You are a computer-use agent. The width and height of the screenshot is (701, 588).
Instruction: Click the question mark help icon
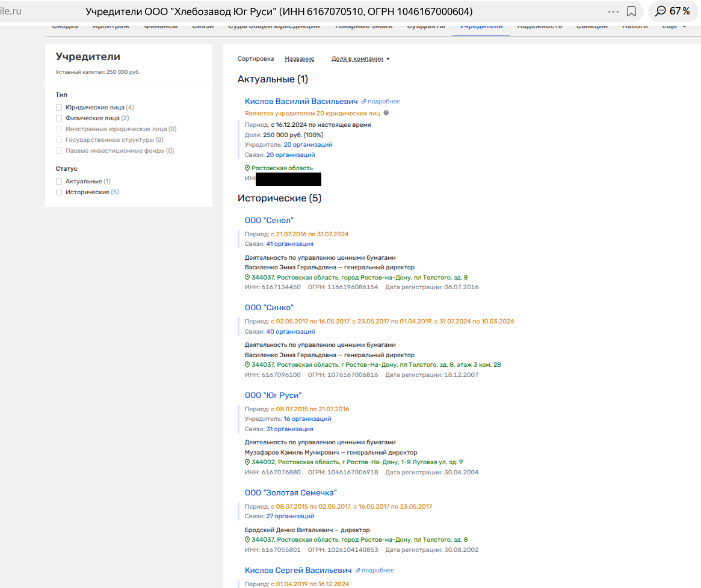(x=386, y=112)
